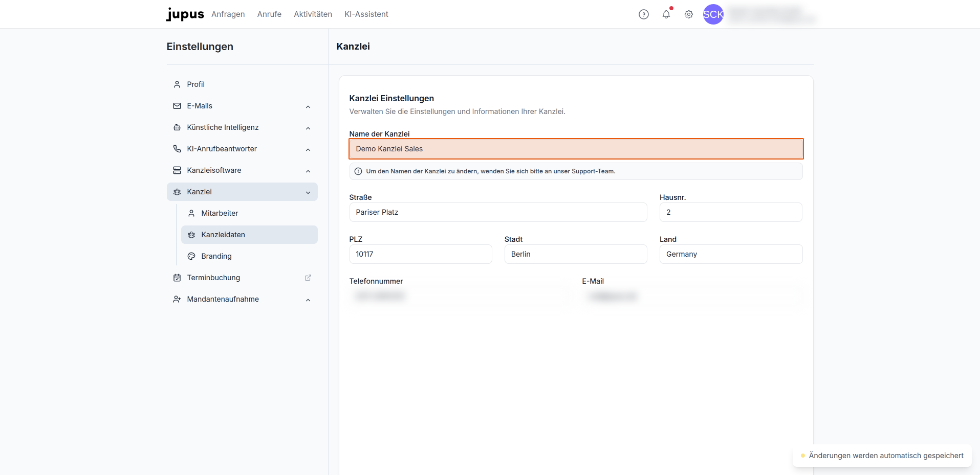Click the jupus logo
980x475 pixels.
pyautogui.click(x=185, y=14)
